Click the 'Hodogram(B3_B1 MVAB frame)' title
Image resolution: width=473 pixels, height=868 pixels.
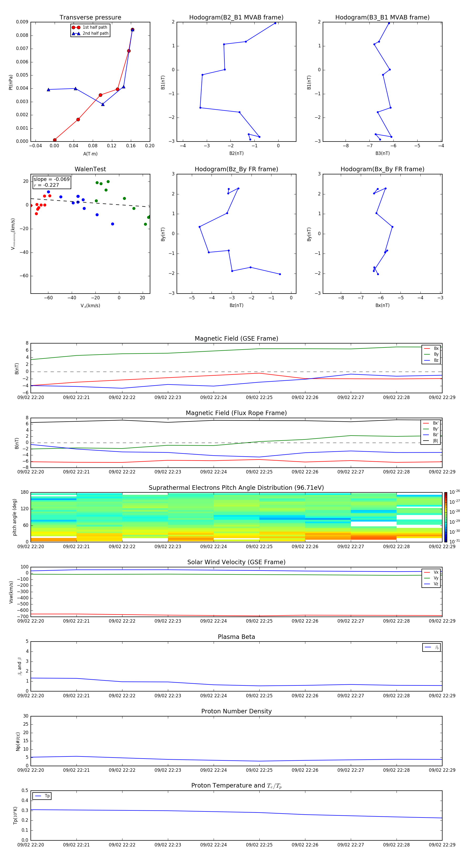382,18
